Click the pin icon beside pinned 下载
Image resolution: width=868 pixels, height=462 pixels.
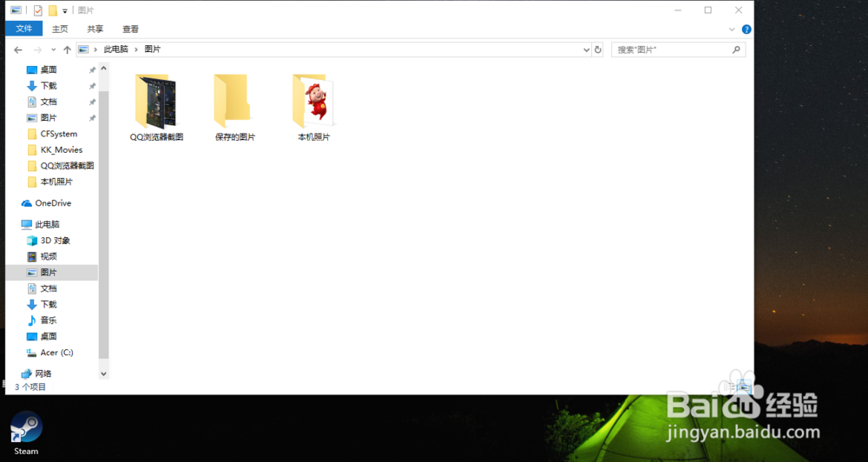point(93,86)
